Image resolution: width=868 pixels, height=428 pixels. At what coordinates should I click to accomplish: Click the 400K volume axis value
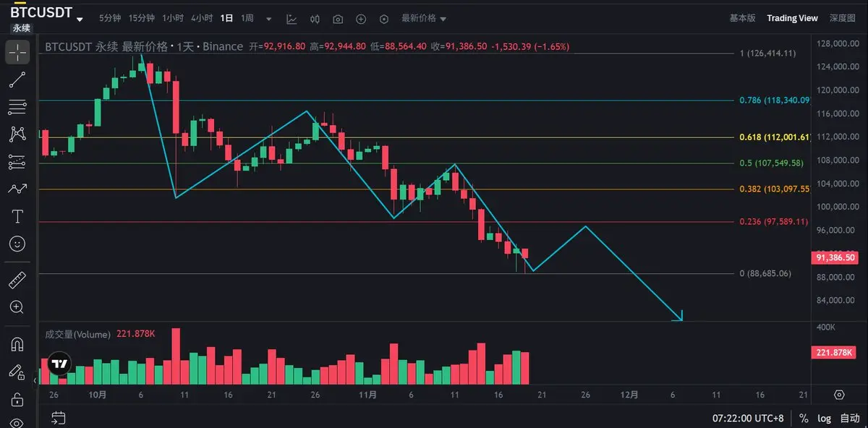click(827, 328)
